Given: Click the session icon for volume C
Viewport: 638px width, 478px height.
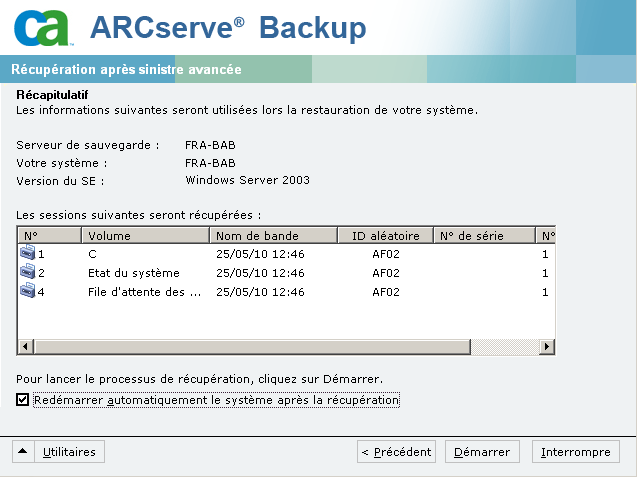Looking at the screenshot, I should tap(27, 254).
